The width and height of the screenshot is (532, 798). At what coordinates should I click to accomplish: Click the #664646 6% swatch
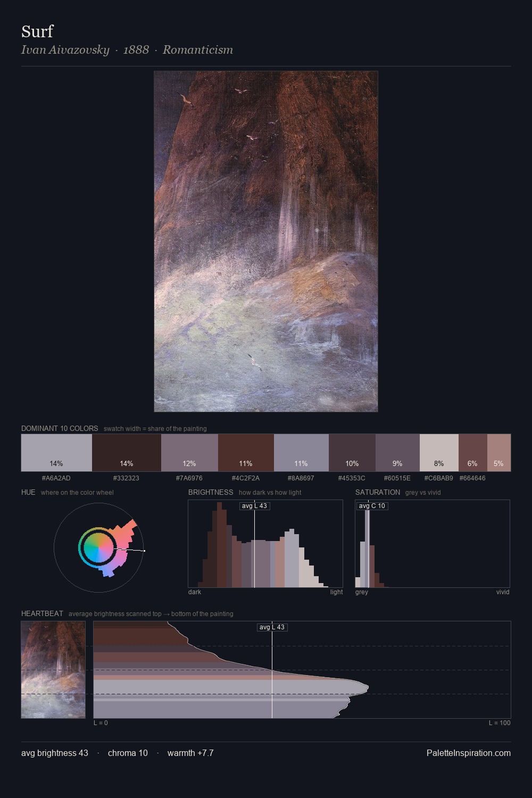(472, 453)
